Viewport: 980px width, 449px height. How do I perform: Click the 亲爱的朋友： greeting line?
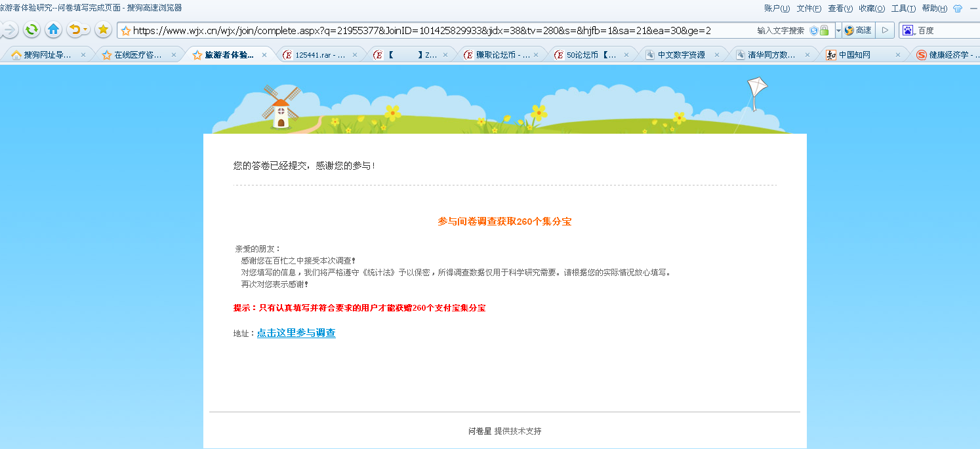(x=258, y=249)
